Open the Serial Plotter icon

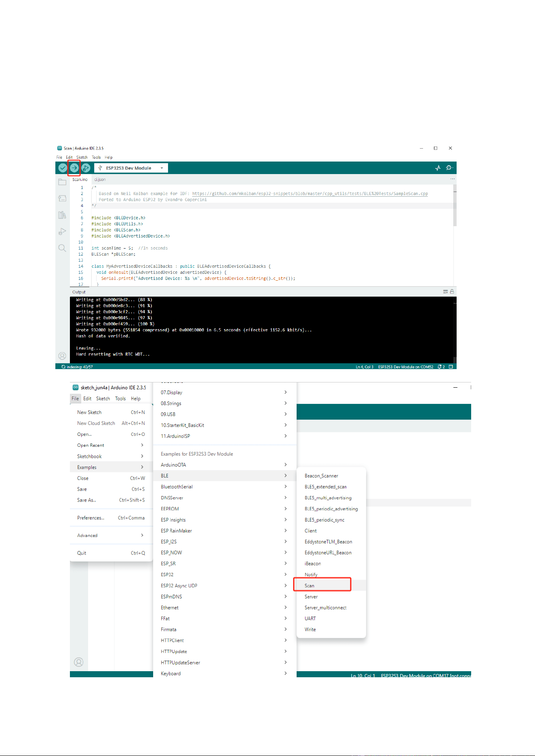pos(438,168)
